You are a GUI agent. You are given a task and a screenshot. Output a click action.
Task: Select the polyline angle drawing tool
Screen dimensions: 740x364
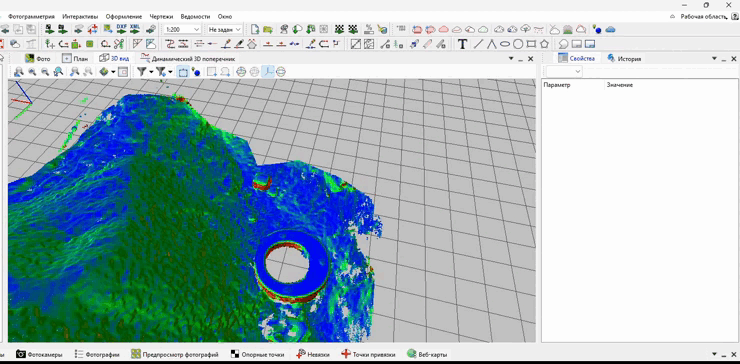coord(491,44)
